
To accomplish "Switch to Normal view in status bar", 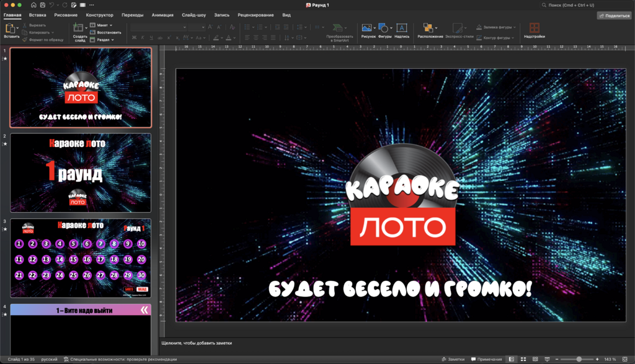I will pos(512,359).
